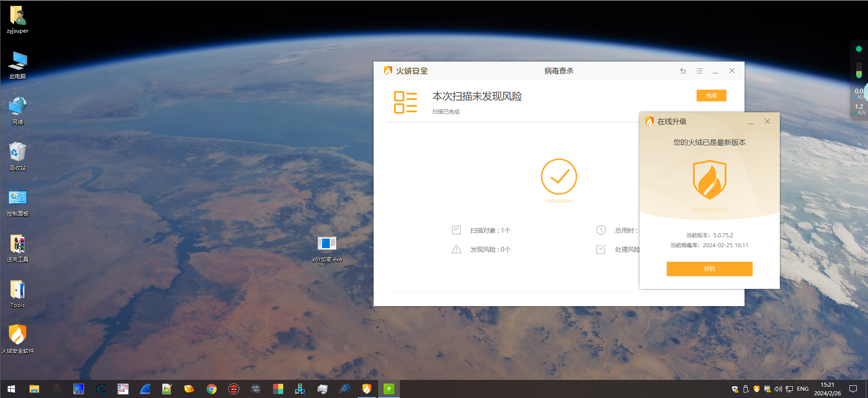This screenshot has width=868, height=398.
Task: Click the Huorong shield image in upgrade dialog
Action: click(709, 180)
